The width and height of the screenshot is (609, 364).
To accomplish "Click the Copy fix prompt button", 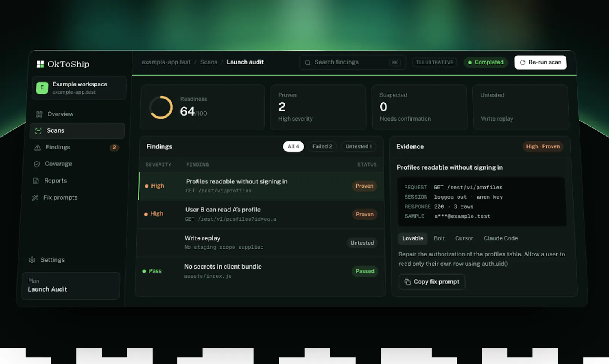I will [x=432, y=282].
